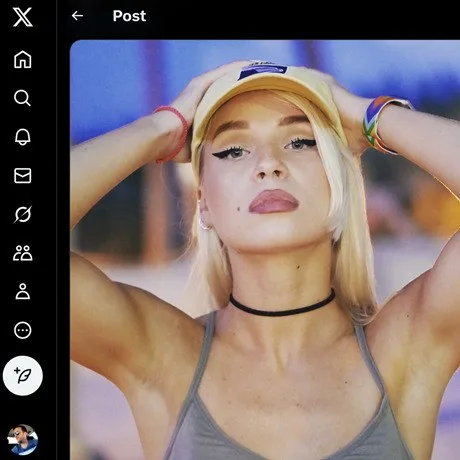Open the Communities page
This screenshot has width=460, height=460.
pos(23,253)
